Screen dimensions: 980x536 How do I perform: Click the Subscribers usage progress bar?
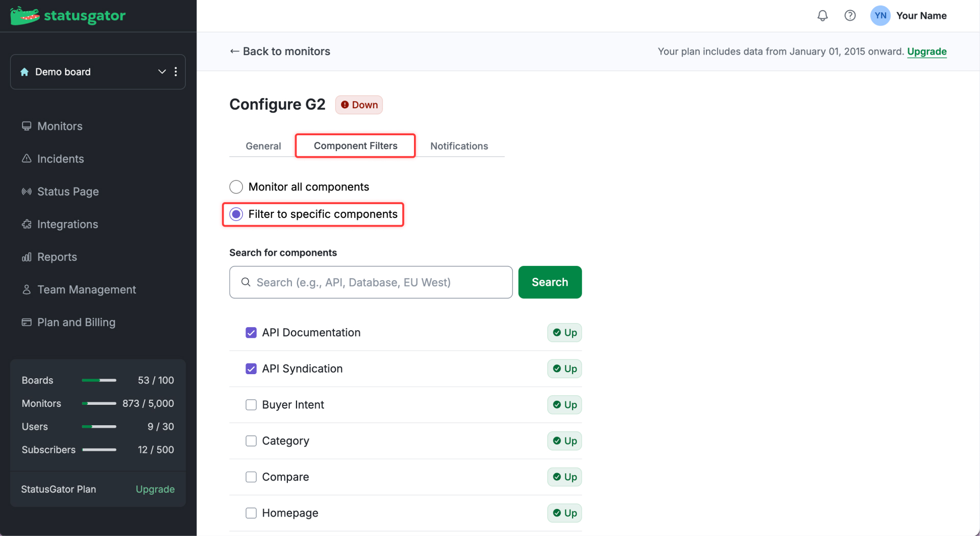pyautogui.click(x=99, y=450)
